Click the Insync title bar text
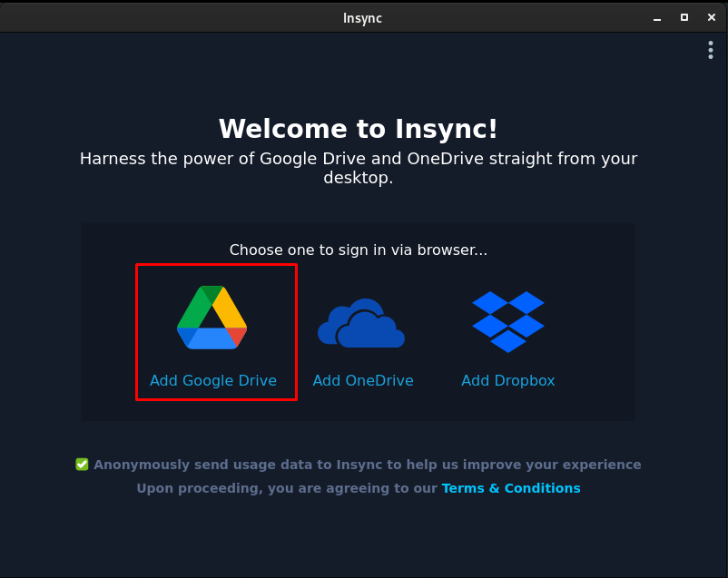 [362, 18]
